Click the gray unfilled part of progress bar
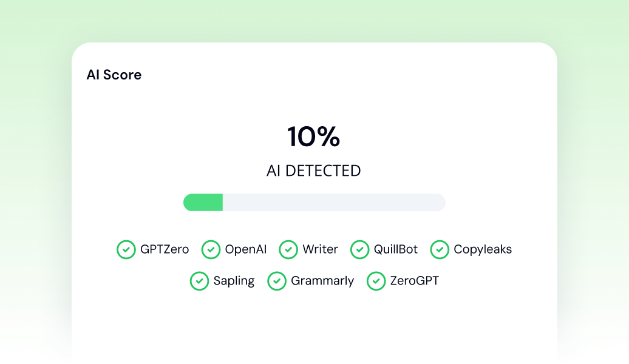The height and width of the screenshot is (364, 629). click(x=334, y=203)
